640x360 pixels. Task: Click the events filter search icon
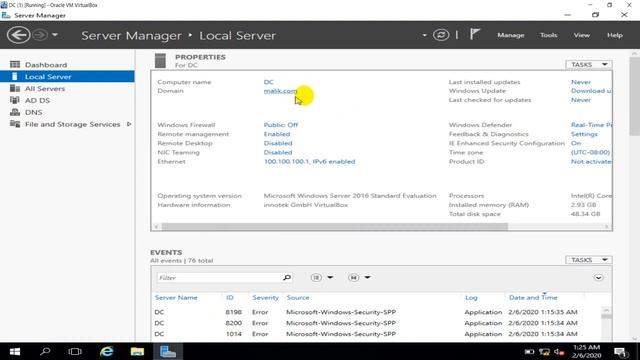(287, 278)
